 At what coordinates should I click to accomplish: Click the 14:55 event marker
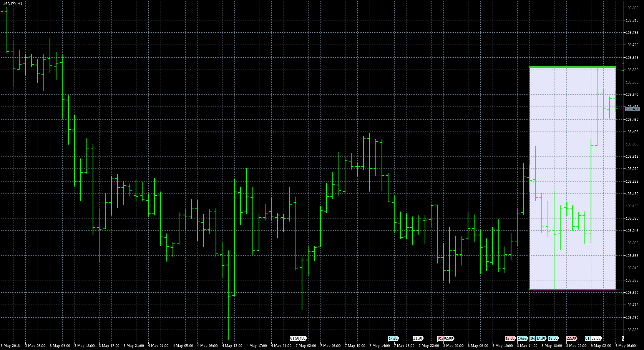(x=523, y=338)
